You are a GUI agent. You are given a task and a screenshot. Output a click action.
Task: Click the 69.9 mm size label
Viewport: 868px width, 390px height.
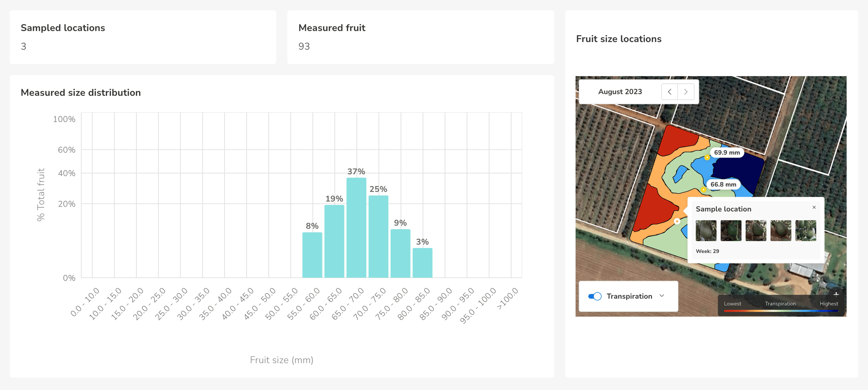pos(727,152)
